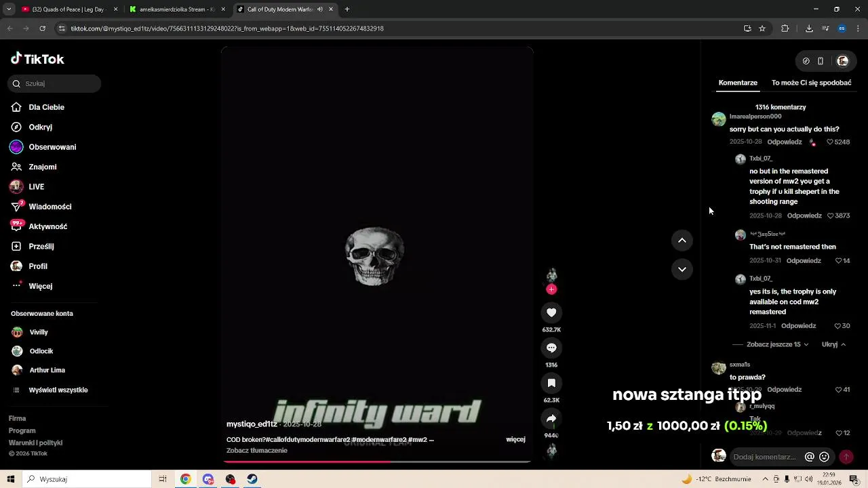The height and width of the screenshot is (488, 868).
Task: Open the Profil page
Action: click(x=29, y=266)
